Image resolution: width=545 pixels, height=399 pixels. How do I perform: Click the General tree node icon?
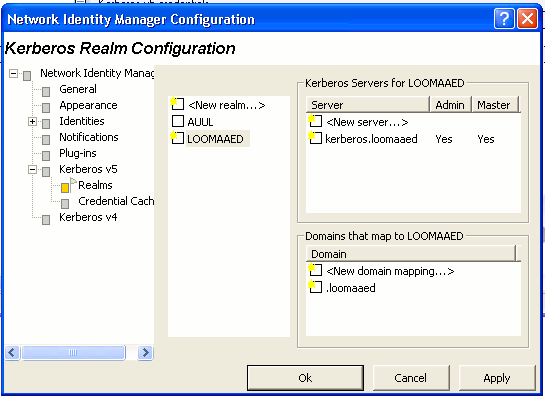[46, 92]
